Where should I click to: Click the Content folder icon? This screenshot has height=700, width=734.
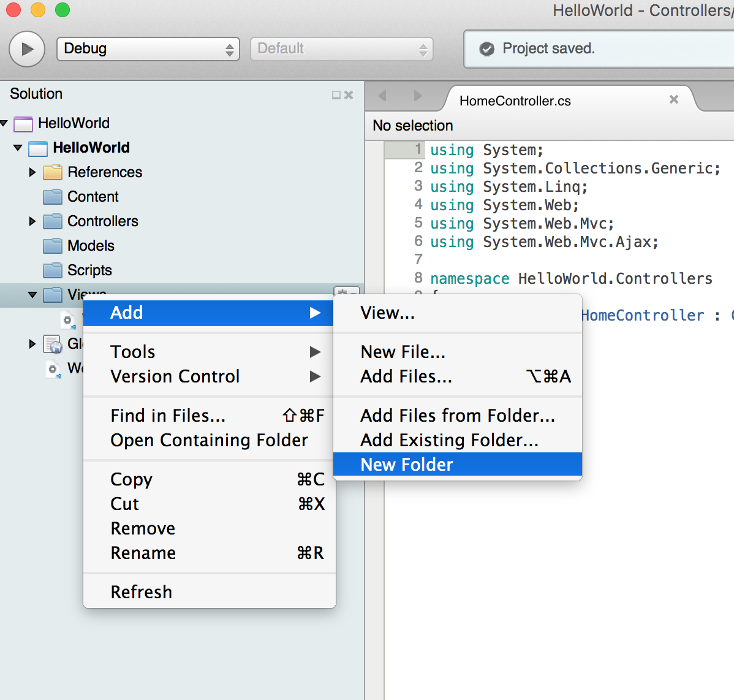click(x=53, y=197)
